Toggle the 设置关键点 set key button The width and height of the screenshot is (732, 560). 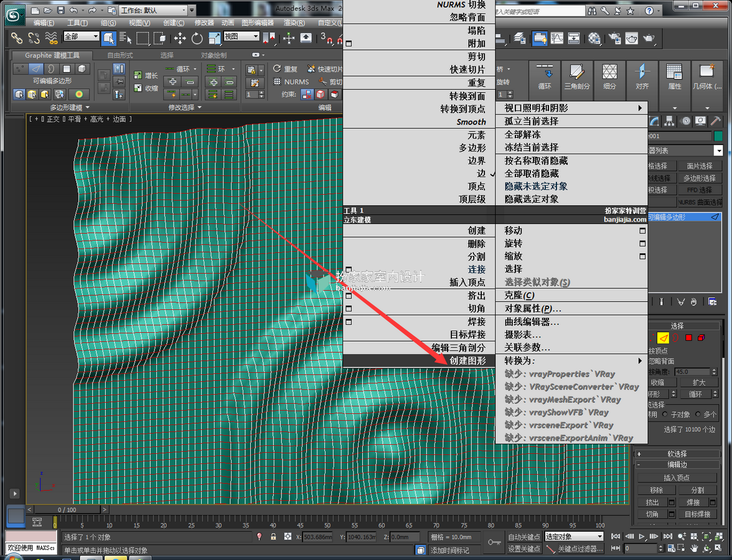tap(524, 549)
